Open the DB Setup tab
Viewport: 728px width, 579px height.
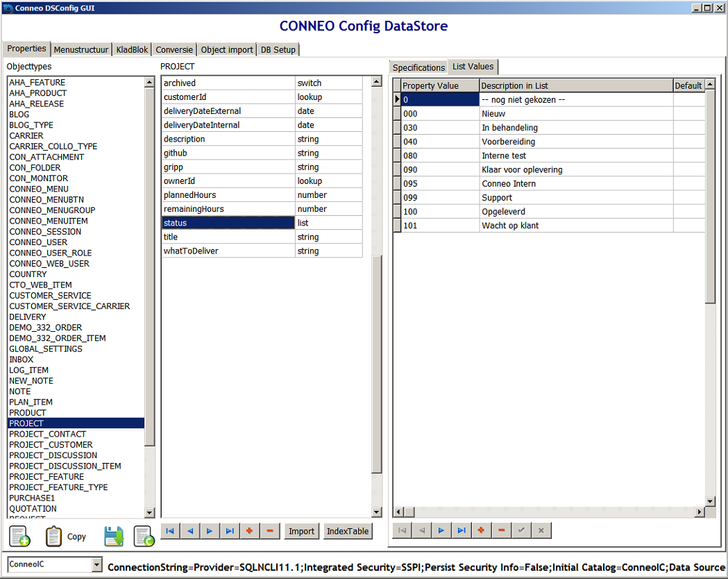pyautogui.click(x=278, y=50)
